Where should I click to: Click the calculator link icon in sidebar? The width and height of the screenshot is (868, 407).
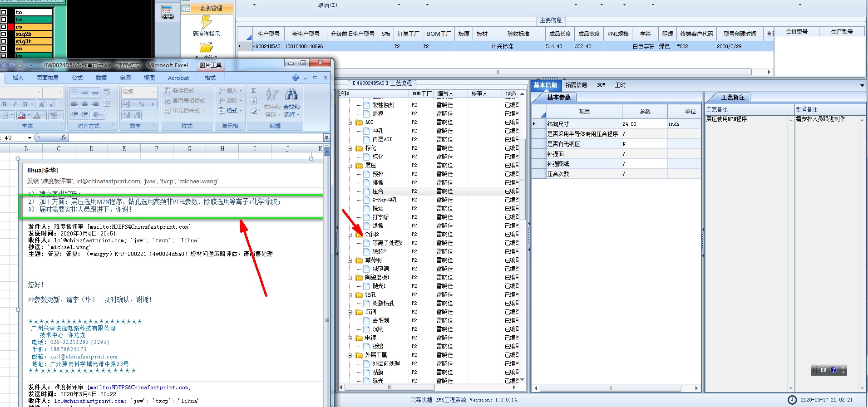[167, 12]
